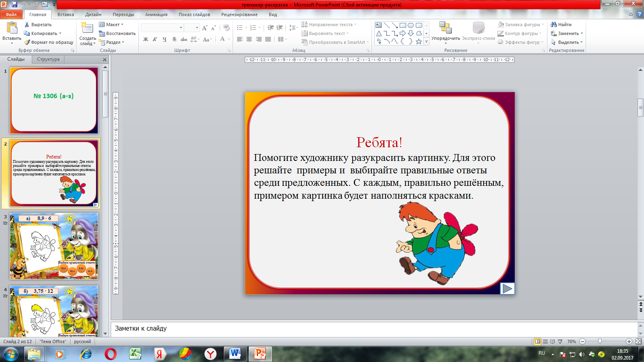Open the Заливка фигуры dropdown

(x=521, y=25)
